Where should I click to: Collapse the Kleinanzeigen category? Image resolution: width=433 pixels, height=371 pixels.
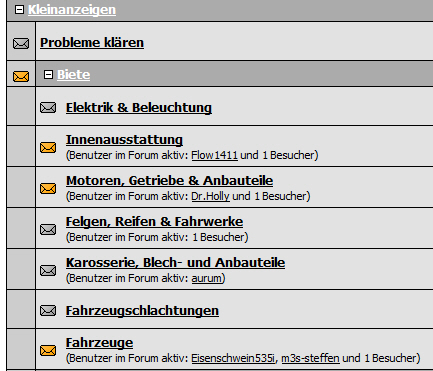pos(20,9)
